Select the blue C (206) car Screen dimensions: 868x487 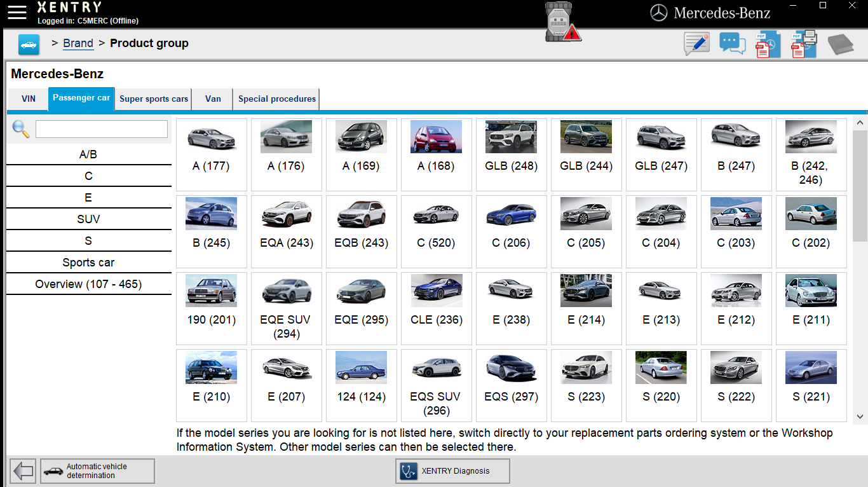point(512,231)
